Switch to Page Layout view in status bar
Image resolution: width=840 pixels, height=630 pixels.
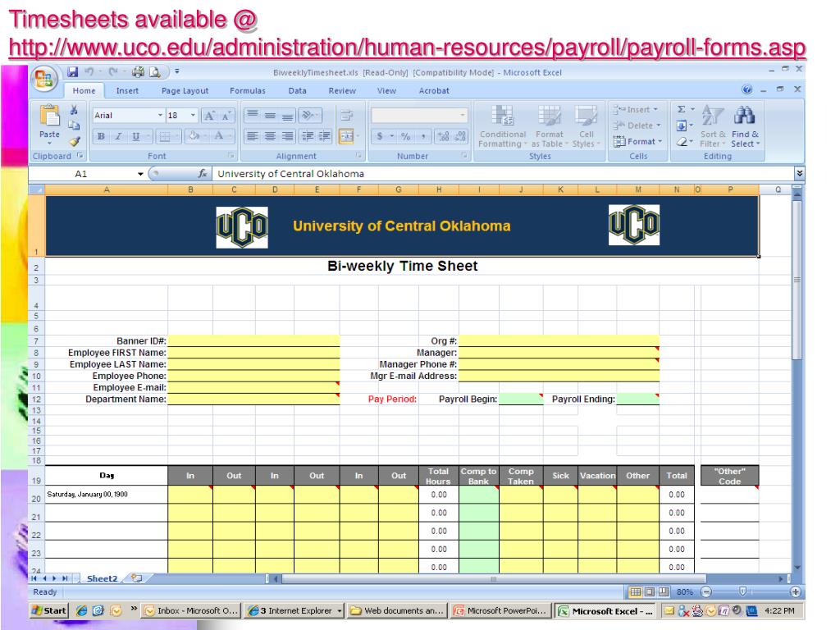[650, 592]
